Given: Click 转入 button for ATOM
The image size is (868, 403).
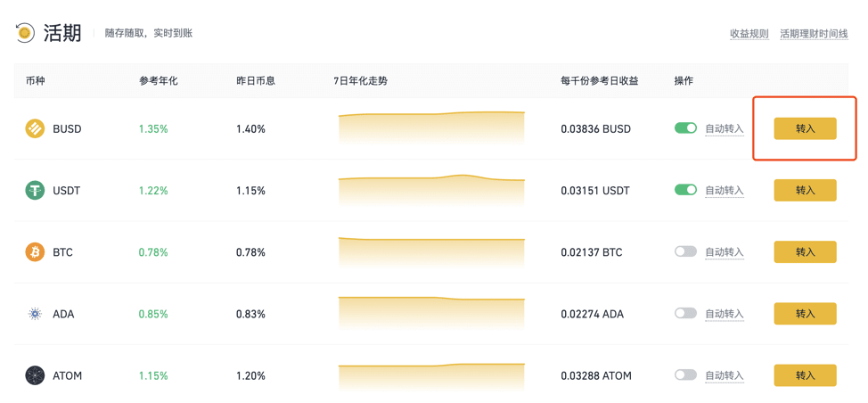Looking at the screenshot, I should (x=805, y=375).
